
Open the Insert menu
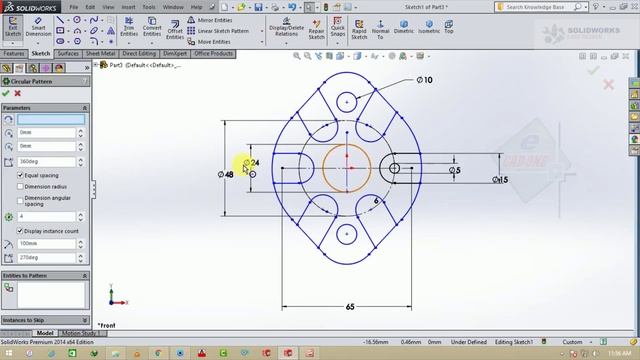(x=128, y=7)
